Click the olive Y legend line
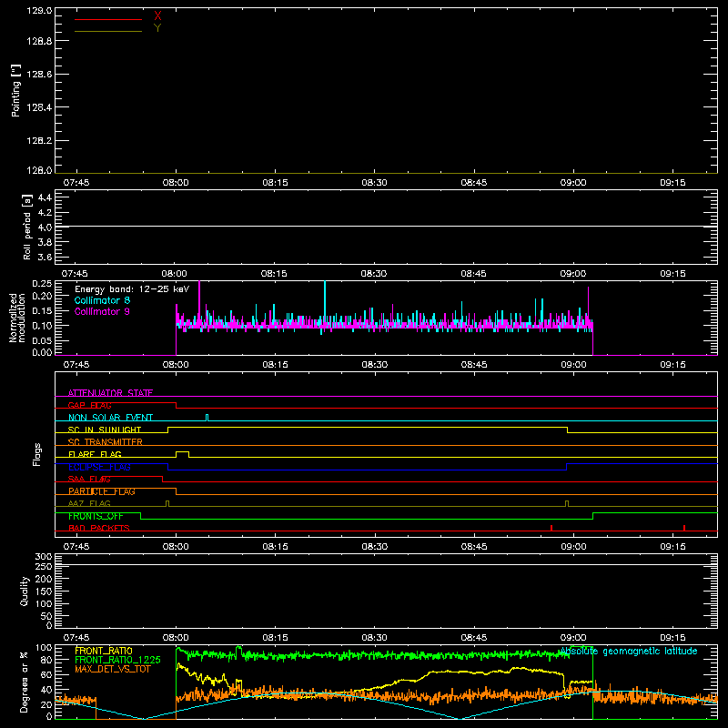 click(108, 31)
